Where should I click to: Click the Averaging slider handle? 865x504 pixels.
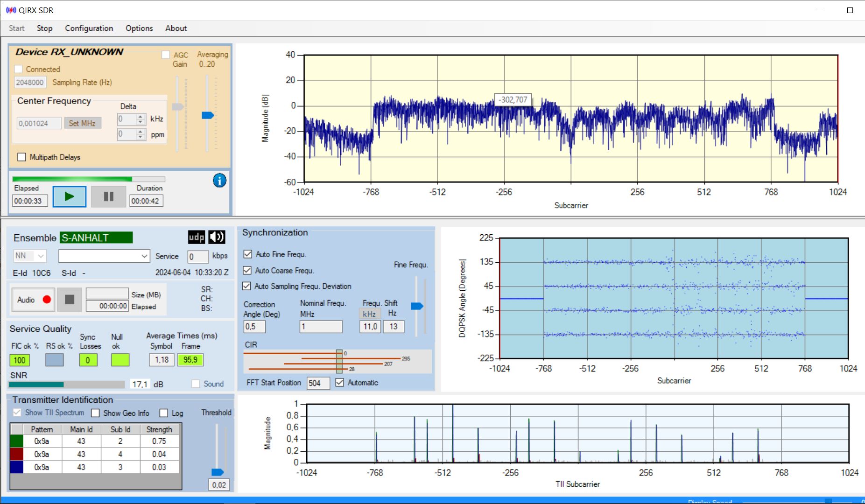208,115
